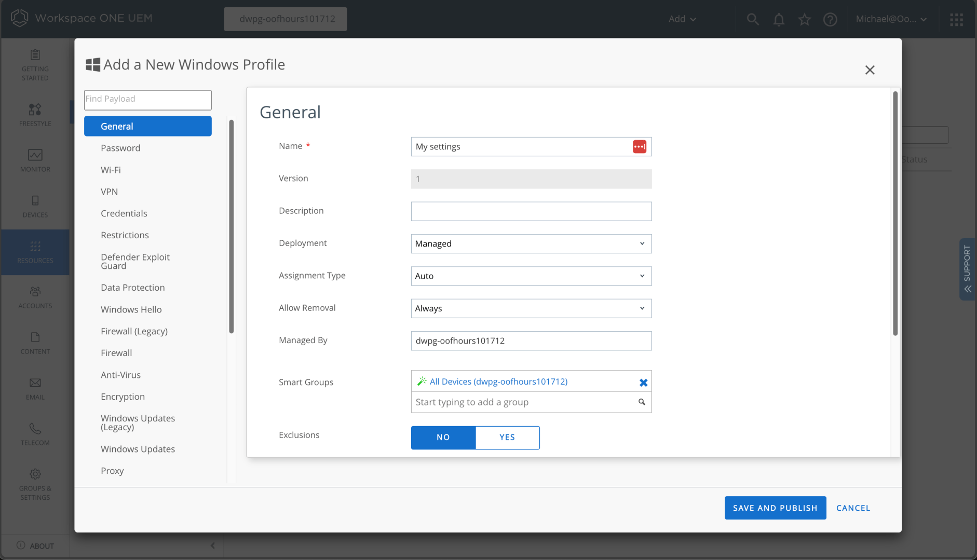Screen dimensions: 977x560
Task: Click the Save and Publish button
Action: pos(775,508)
